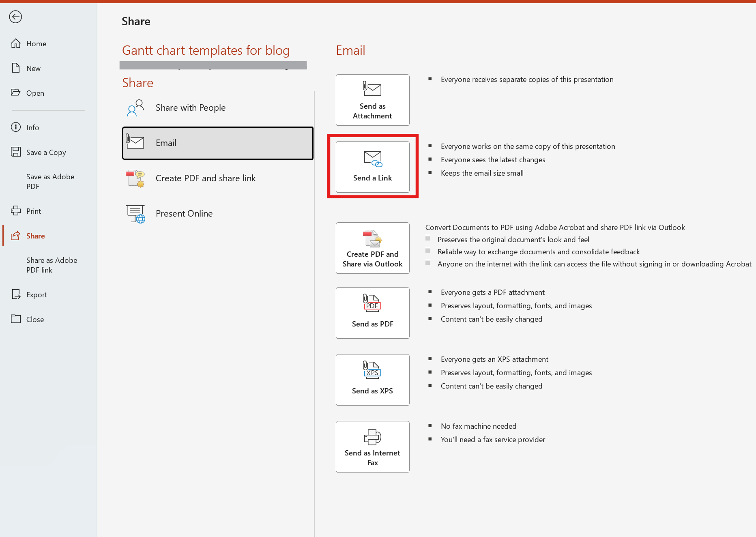Click the Send a Link button

coord(373,167)
